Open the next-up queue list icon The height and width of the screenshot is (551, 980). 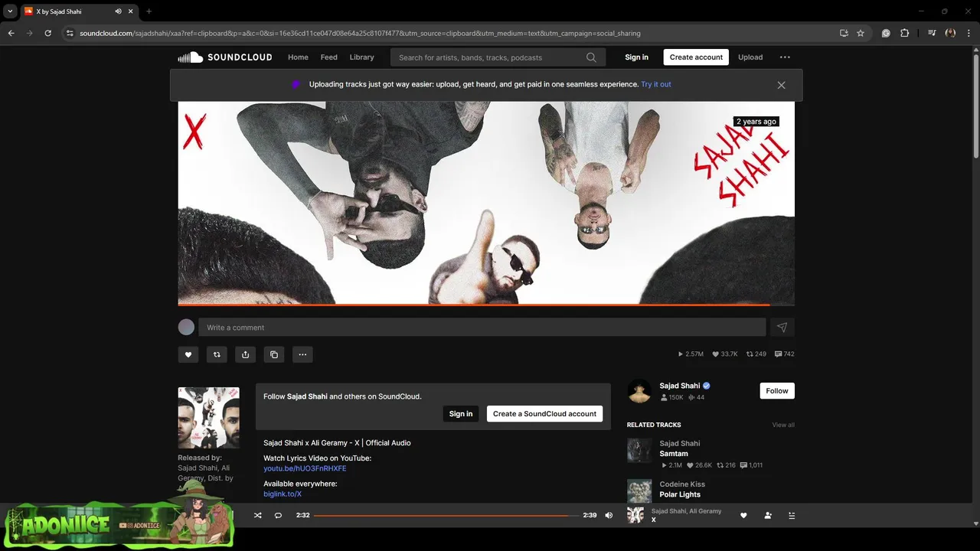point(792,516)
